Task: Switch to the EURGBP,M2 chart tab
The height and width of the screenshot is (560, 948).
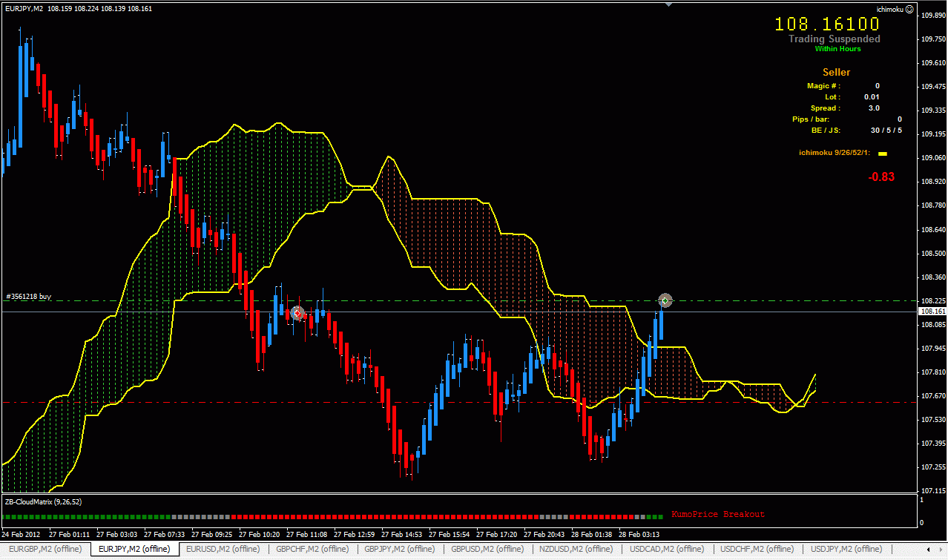Action: [x=45, y=549]
